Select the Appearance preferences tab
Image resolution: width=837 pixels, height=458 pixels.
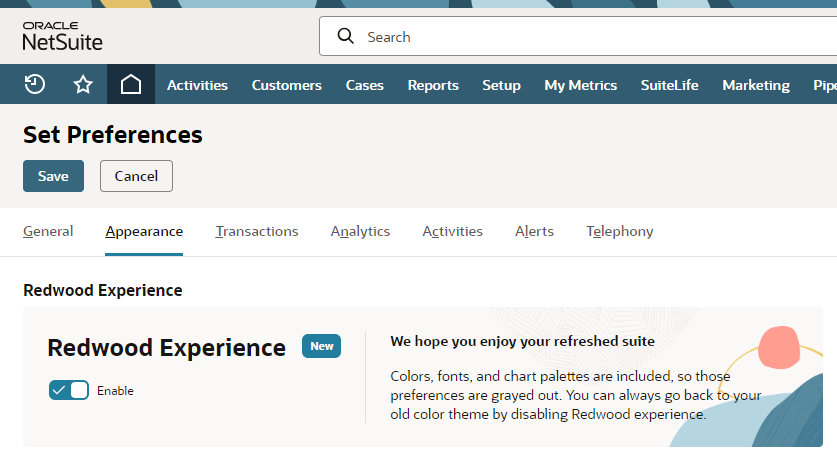coord(144,231)
